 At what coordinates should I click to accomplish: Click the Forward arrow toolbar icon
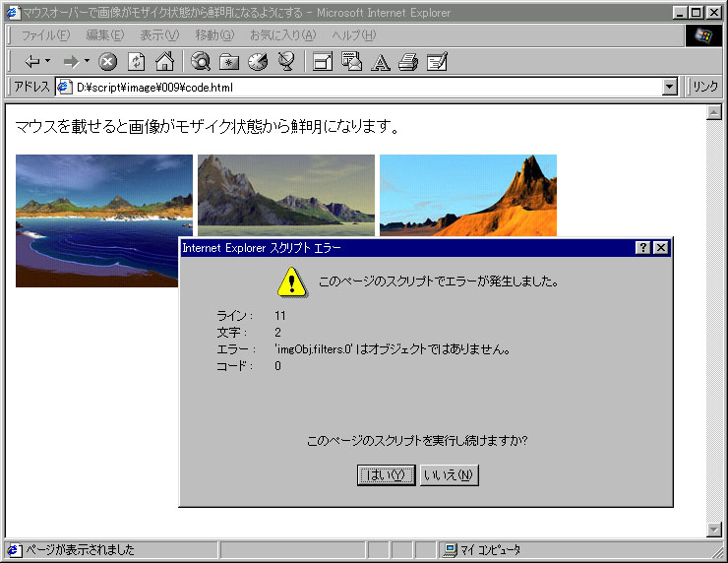pos(71,61)
